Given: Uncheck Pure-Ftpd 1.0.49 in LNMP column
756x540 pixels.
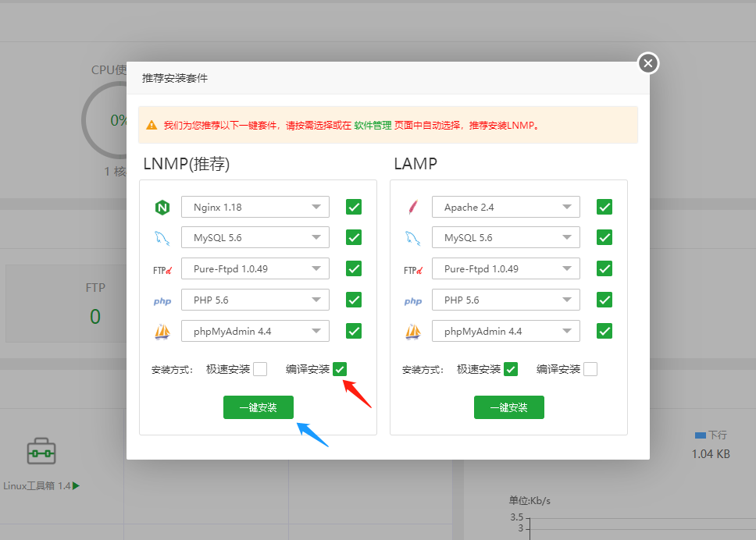Looking at the screenshot, I should tap(354, 268).
